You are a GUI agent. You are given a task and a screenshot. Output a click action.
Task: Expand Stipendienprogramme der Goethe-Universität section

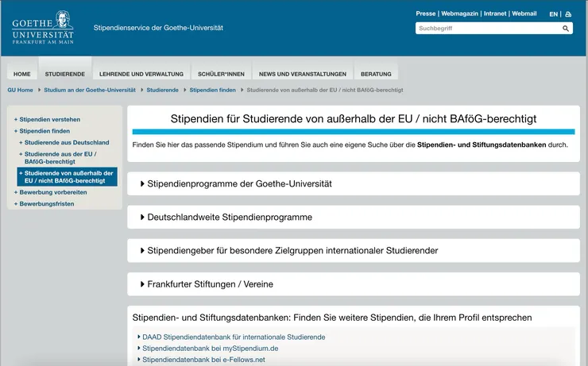coord(354,183)
